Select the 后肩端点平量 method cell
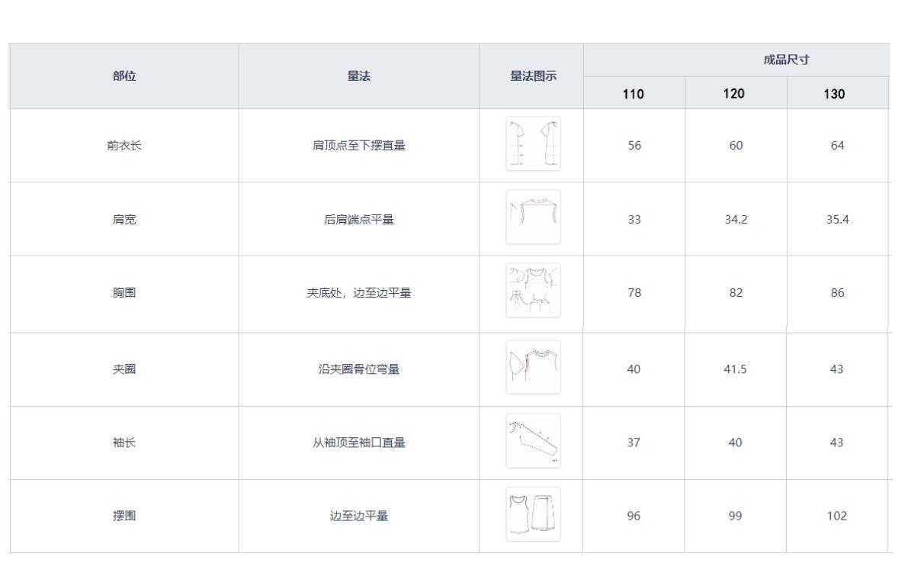This screenshot has height=573, width=924. click(x=359, y=219)
